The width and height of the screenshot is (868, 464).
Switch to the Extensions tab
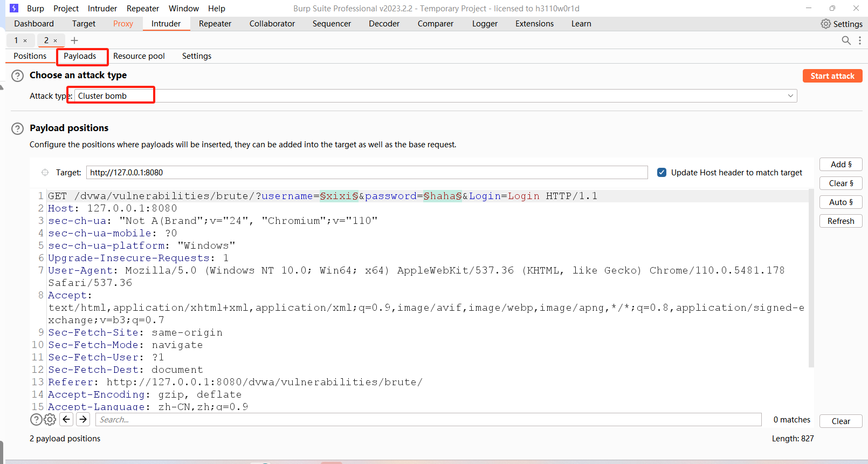coord(534,24)
